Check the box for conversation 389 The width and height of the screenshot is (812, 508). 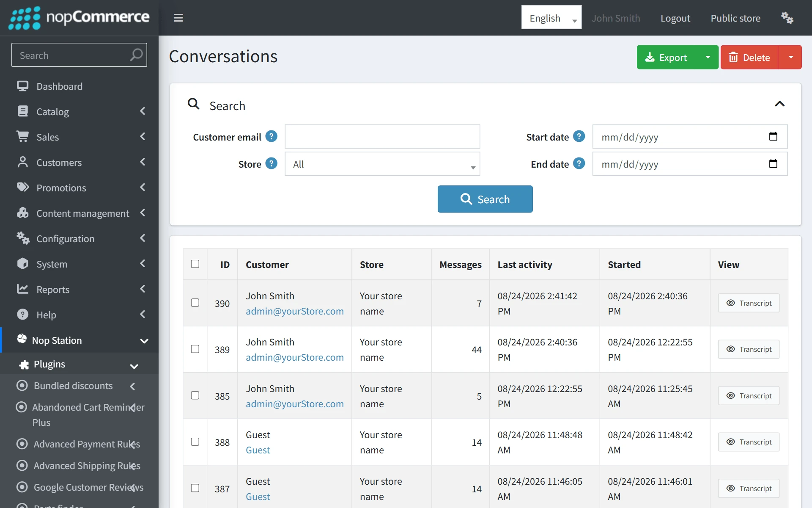point(195,349)
